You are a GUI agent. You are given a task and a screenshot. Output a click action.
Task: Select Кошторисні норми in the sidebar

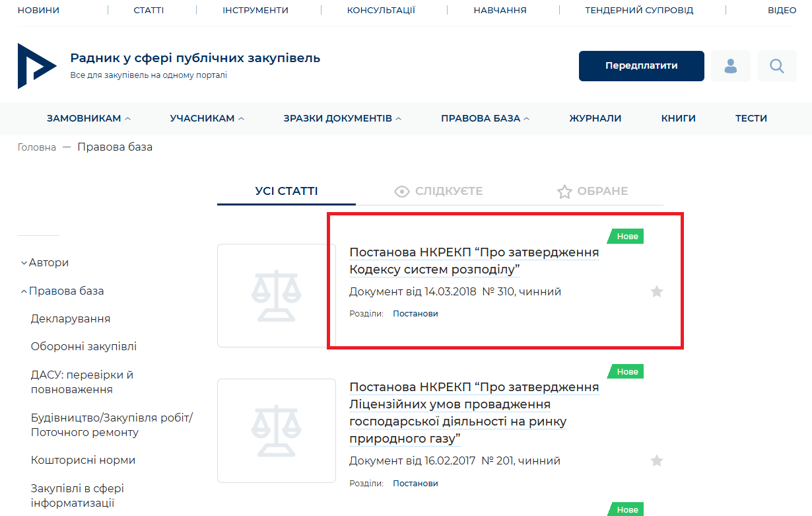coord(83,460)
